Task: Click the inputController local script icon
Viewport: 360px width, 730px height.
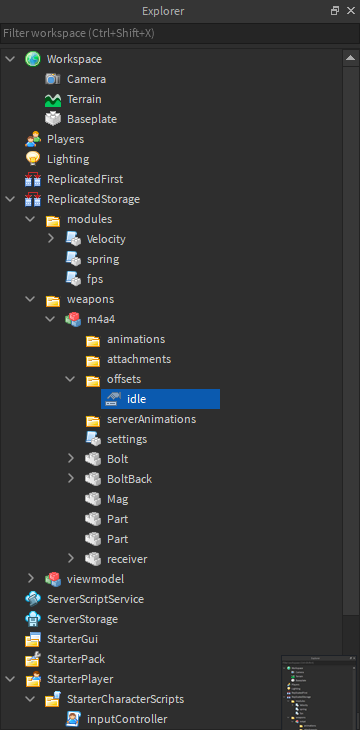Action: 73,719
